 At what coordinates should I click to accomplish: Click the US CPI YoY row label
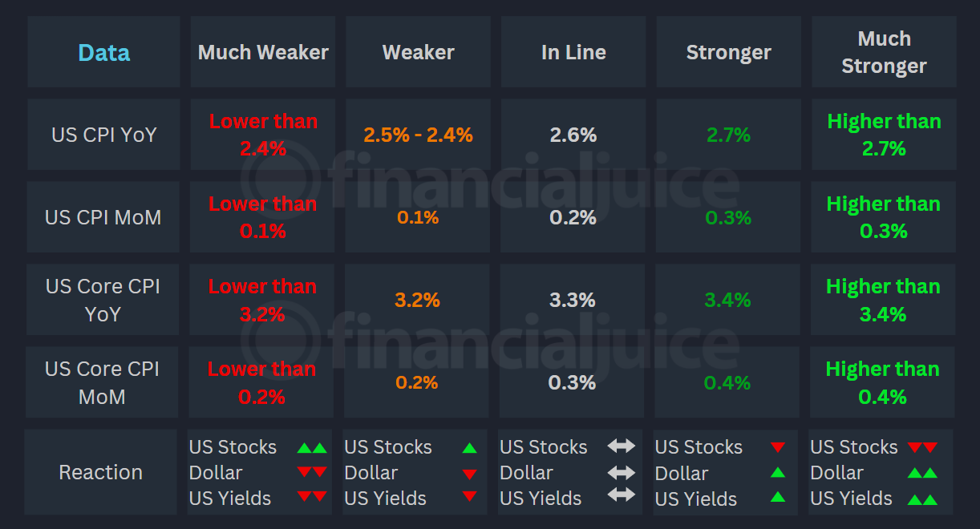[x=103, y=135]
